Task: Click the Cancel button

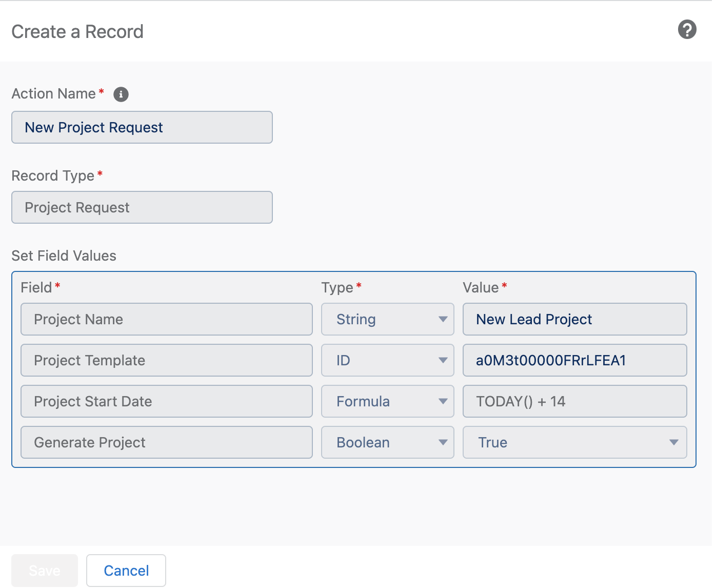Action: click(x=126, y=570)
